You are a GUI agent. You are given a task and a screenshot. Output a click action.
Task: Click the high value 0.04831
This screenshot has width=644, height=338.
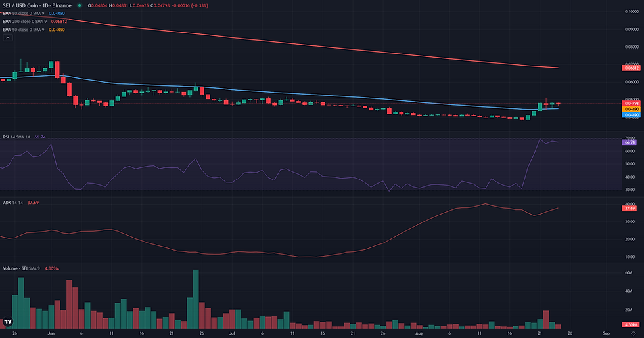[121, 5]
